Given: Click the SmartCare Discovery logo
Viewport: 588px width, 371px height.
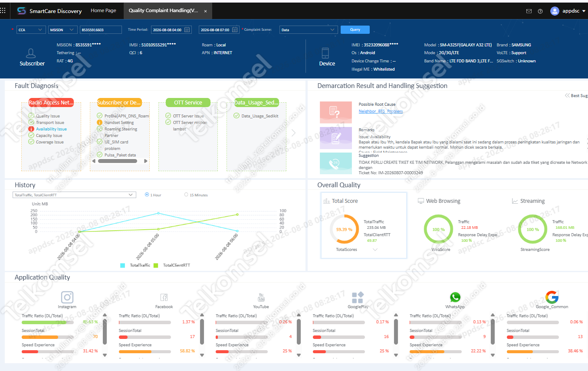Looking at the screenshot, I should 22,11.
